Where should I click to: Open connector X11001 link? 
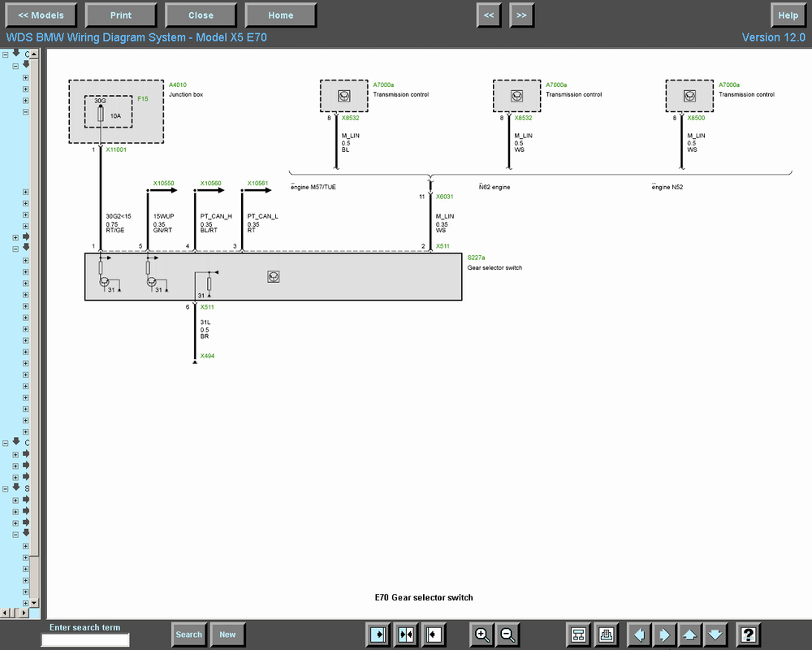tap(116, 149)
